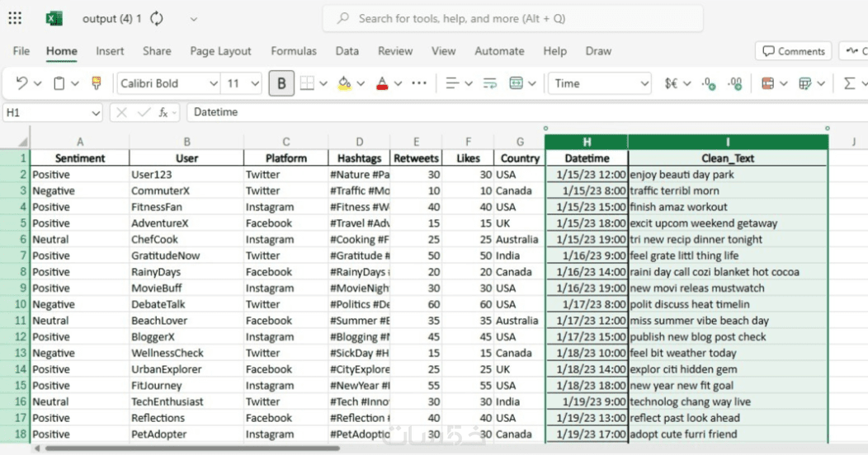
Task: Select the cell containing User123
Action: 186,175
